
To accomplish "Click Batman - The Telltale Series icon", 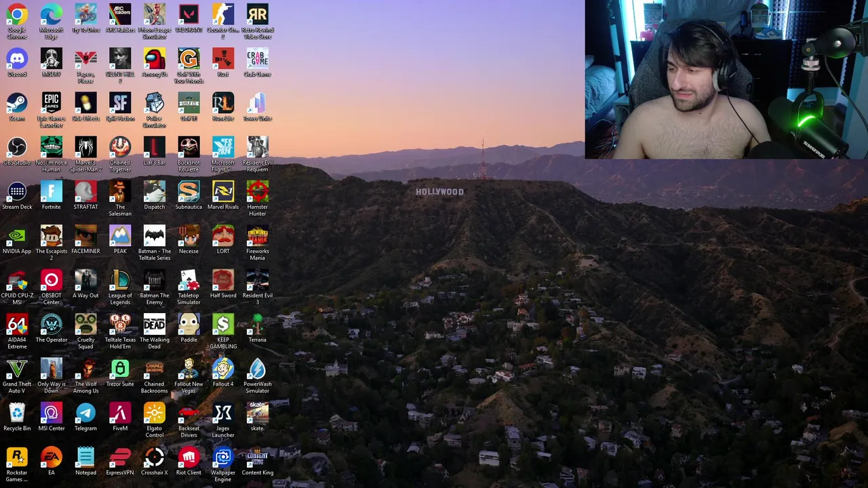I will click(x=155, y=242).
